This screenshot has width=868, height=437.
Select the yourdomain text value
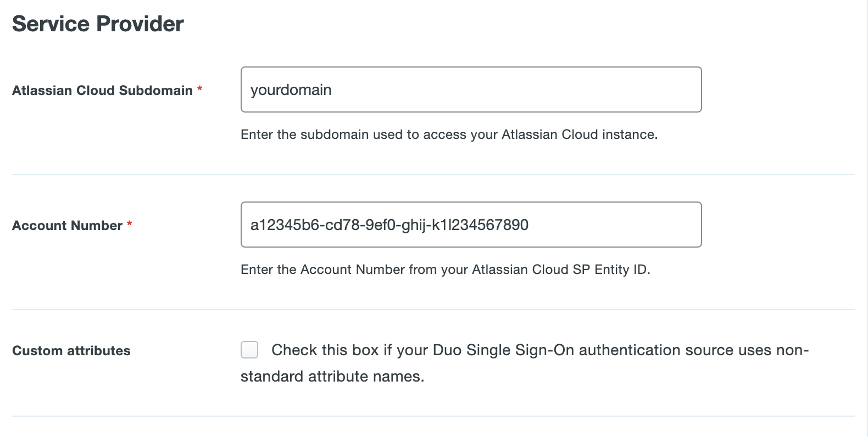pyautogui.click(x=291, y=89)
